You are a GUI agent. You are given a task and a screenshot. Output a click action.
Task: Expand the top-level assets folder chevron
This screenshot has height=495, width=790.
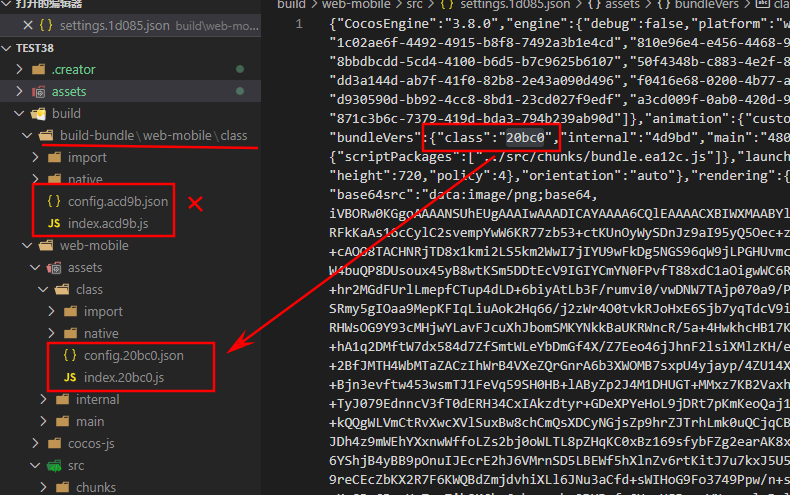click(x=19, y=91)
